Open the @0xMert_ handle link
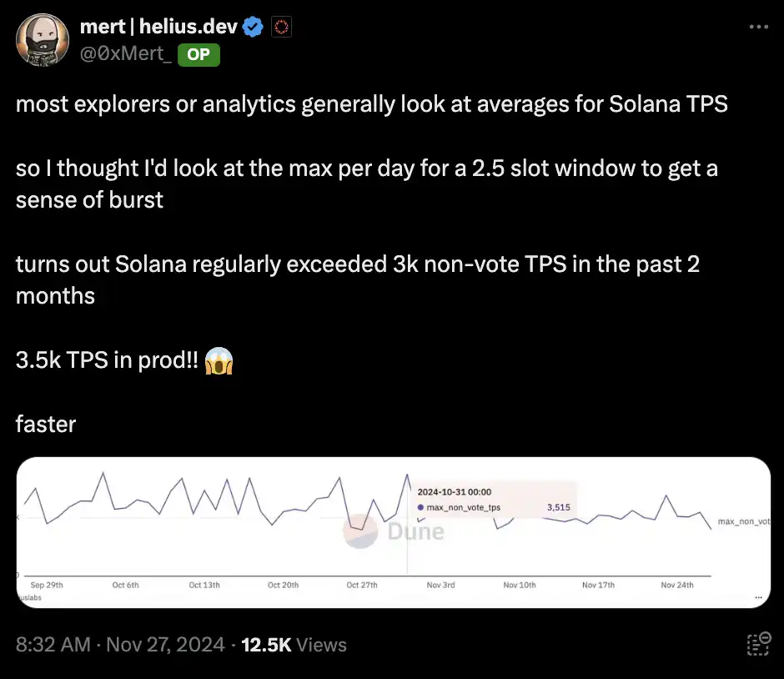Screen dimensions: 784x679 pyautogui.click(x=126, y=54)
